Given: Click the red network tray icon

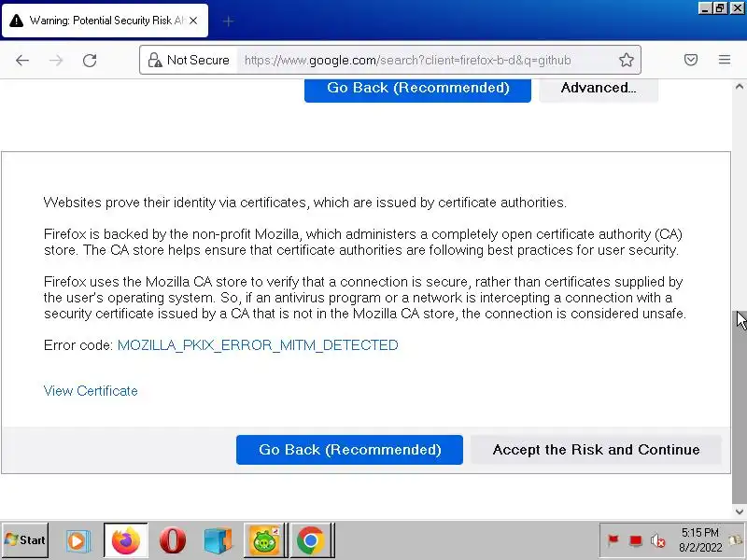Looking at the screenshot, I should 636,540.
